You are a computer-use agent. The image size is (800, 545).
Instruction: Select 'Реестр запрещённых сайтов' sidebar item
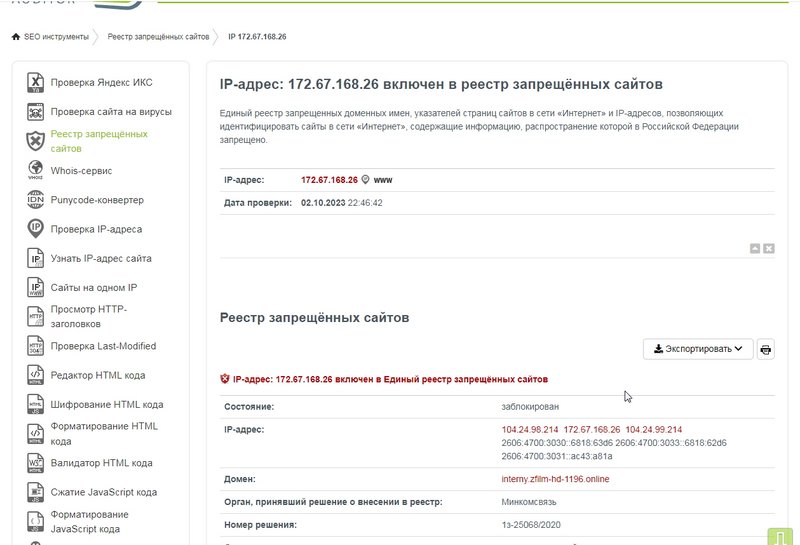pos(99,141)
